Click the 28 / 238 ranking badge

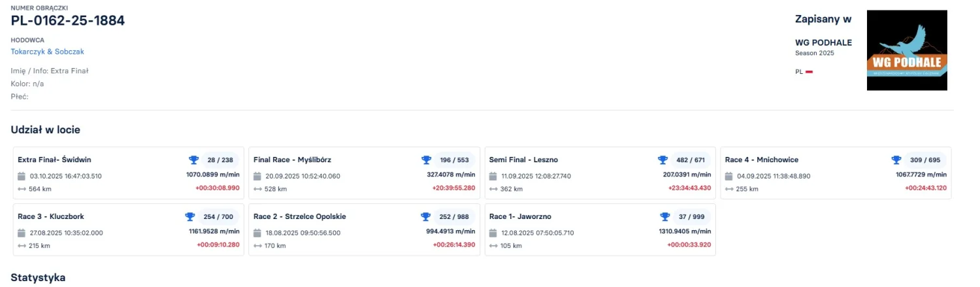pyautogui.click(x=219, y=160)
